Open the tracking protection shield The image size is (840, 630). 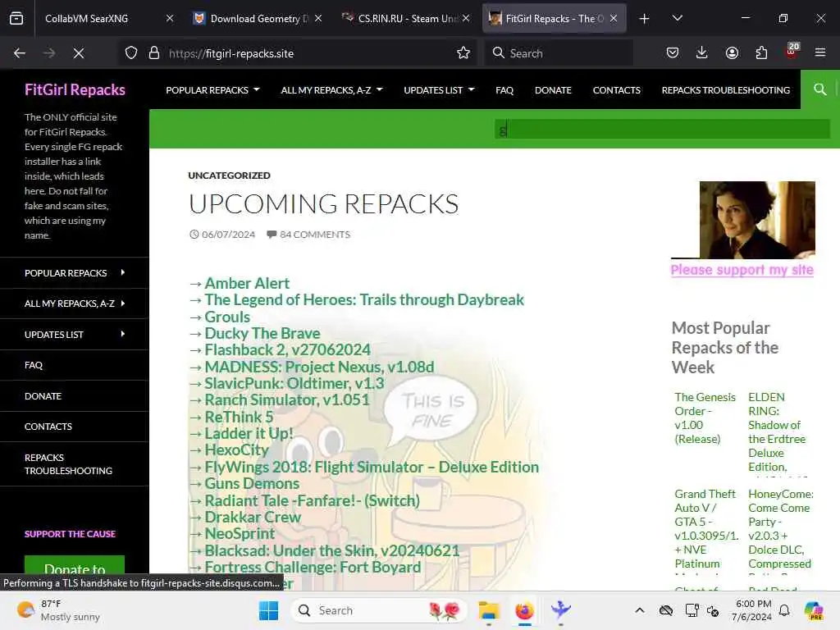(131, 53)
